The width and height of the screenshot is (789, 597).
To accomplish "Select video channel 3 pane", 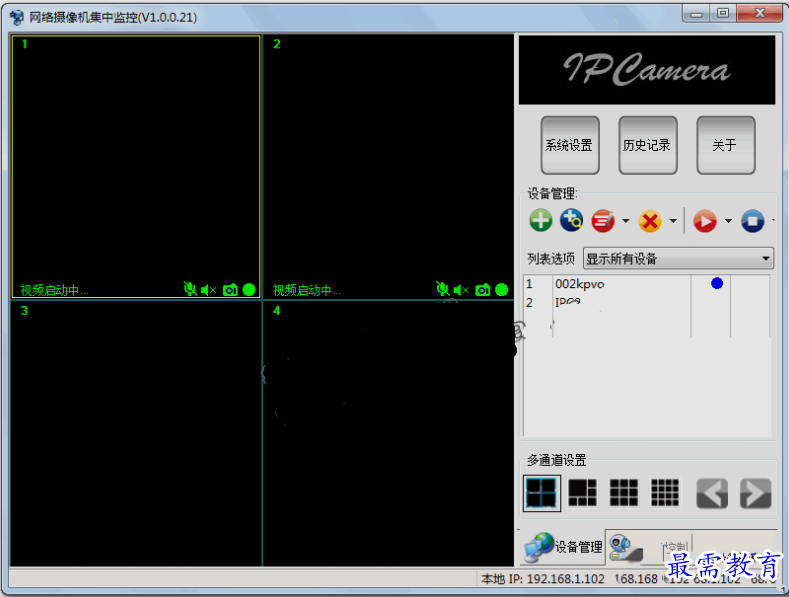I will [x=136, y=433].
